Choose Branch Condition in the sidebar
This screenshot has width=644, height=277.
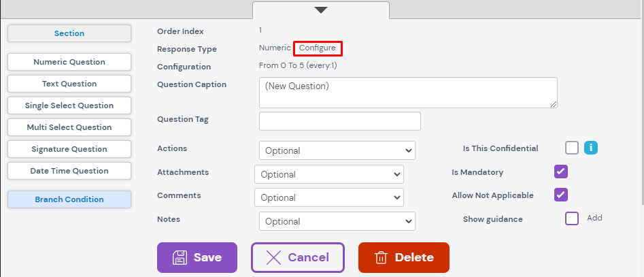tap(69, 199)
